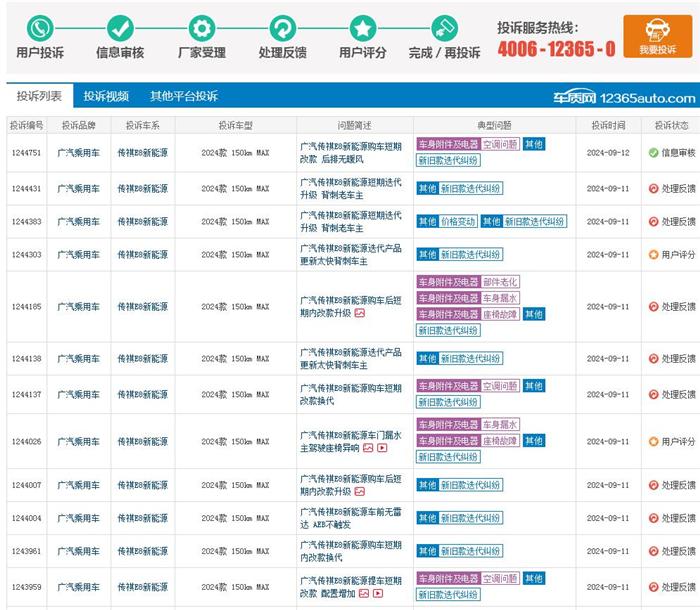Click the 信息审核 checkmark icon
700x610 pixels.
120,28
